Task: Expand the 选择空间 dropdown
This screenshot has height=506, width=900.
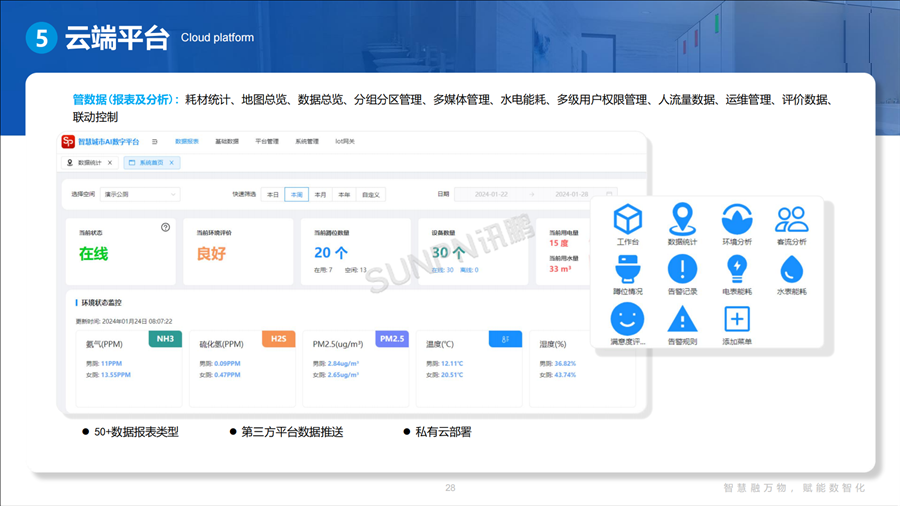Action: pyautogui.click(x=140, y=194)
